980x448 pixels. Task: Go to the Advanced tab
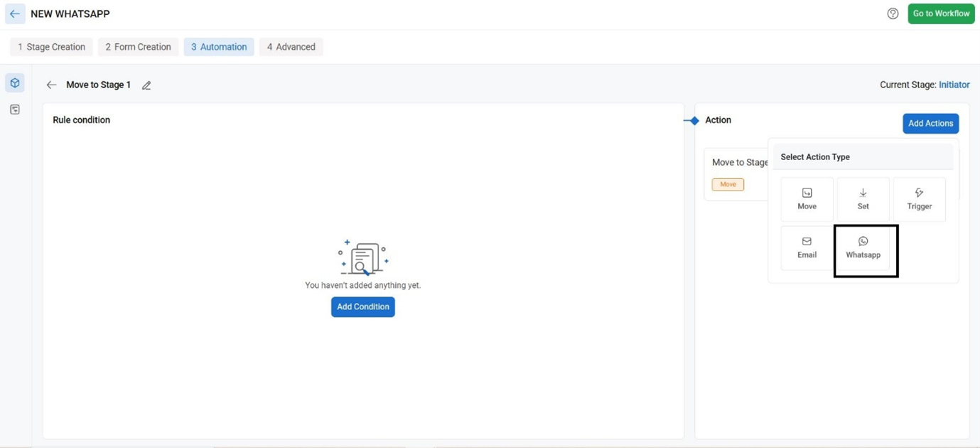point(291,47)
